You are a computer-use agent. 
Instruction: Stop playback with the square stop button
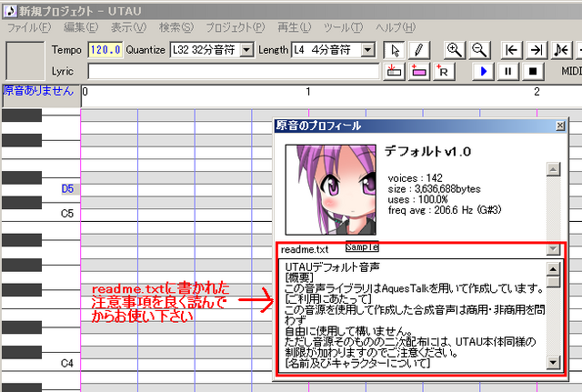(533, 71)
